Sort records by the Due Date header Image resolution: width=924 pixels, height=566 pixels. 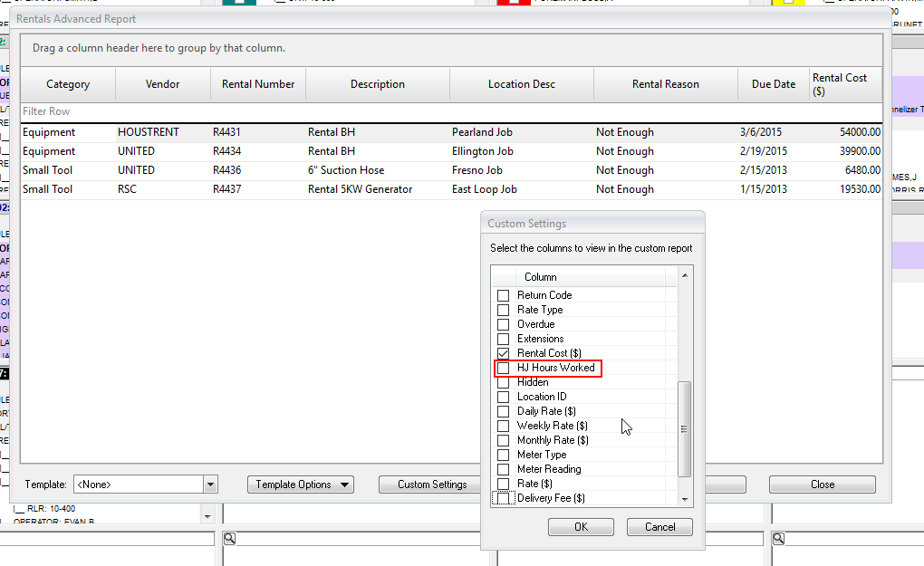pyautogui.click(x=773, y=83)
